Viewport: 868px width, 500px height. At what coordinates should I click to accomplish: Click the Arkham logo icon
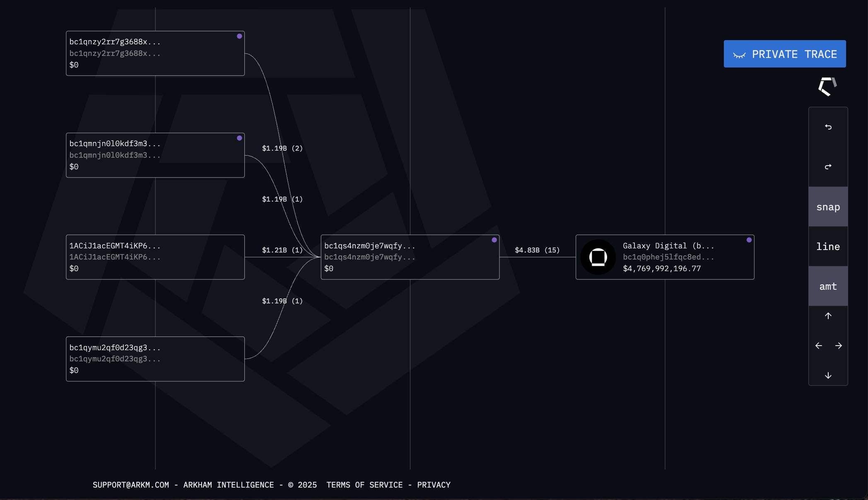pyautogui.click(x=827, y=87)
